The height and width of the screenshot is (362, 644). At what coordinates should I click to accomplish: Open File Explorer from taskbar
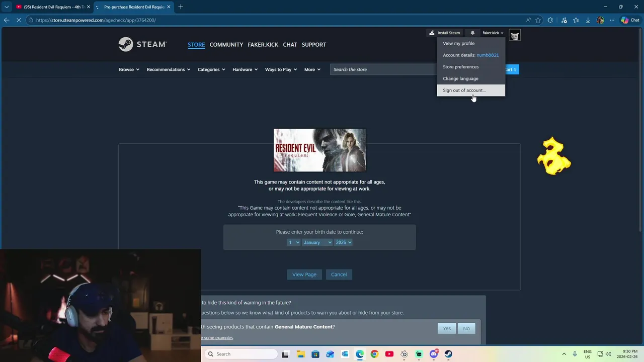click(x=300, y=354)
